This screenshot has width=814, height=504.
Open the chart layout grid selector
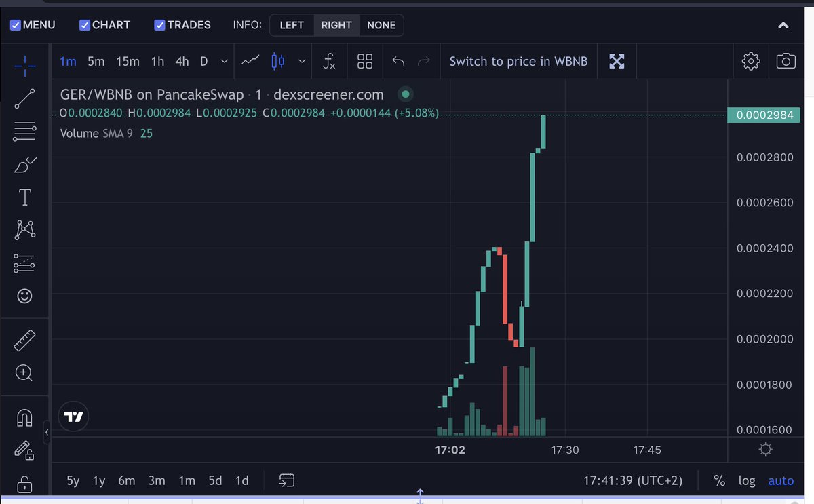[365, 61]
